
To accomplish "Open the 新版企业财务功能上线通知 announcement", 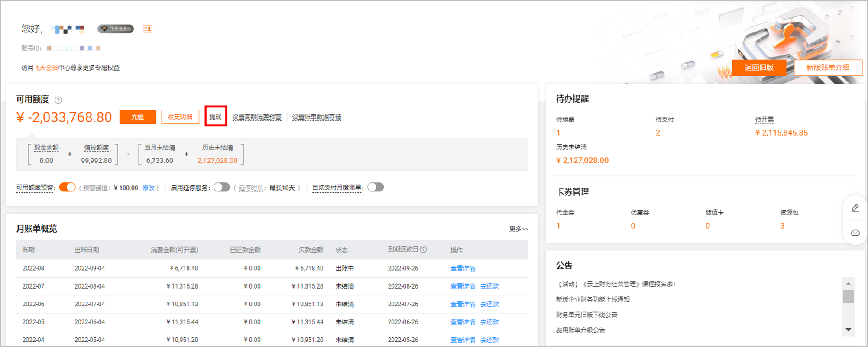I will tap(593, 299).
